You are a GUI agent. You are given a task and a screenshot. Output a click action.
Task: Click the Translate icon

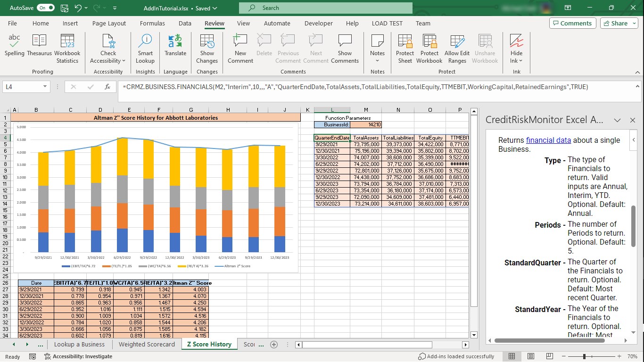(175, 46)
